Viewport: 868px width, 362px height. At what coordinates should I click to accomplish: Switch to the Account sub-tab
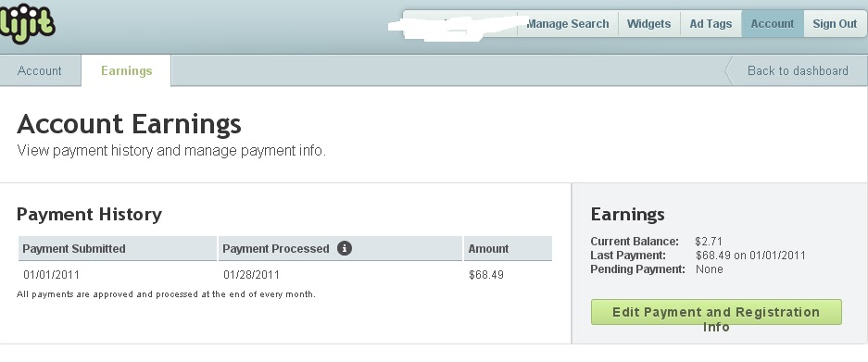[x=40, y=71]
